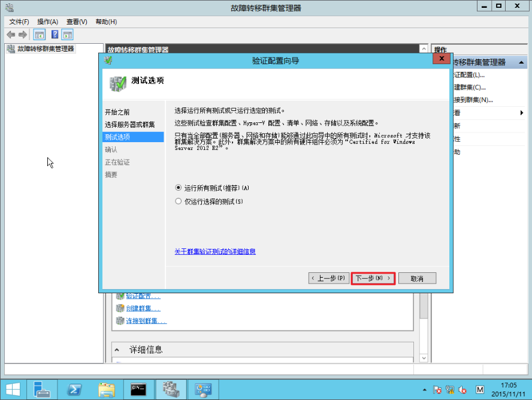Click 连接到群集 link in main pane

[x=146, y=321]
